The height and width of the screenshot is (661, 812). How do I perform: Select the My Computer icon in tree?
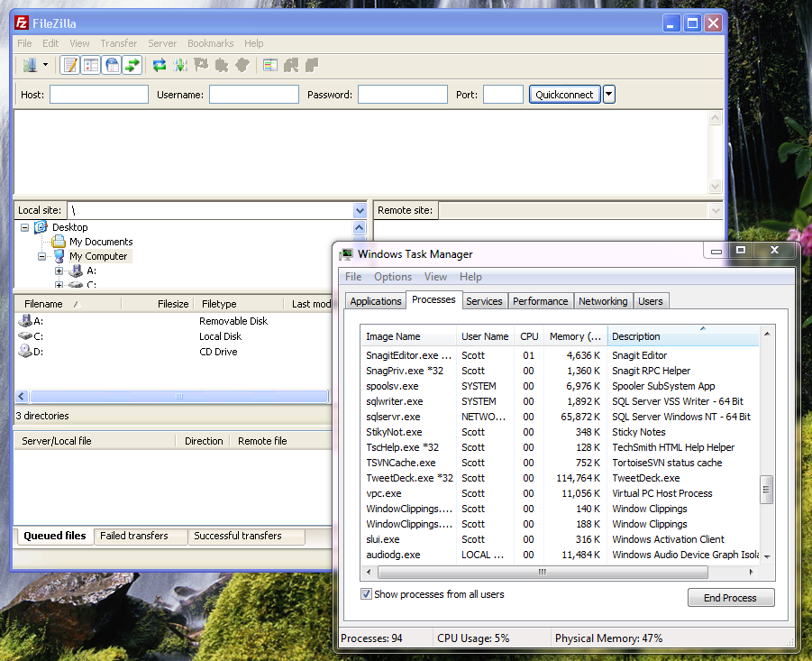pyautogui.click(x=59, y=256)
